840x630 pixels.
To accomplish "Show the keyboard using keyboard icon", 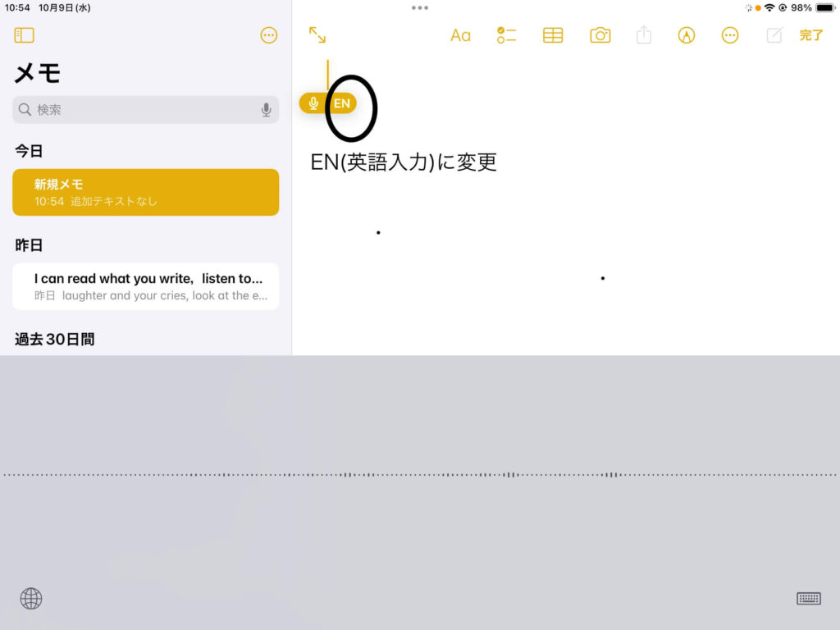I will click(x=808, y=599).
